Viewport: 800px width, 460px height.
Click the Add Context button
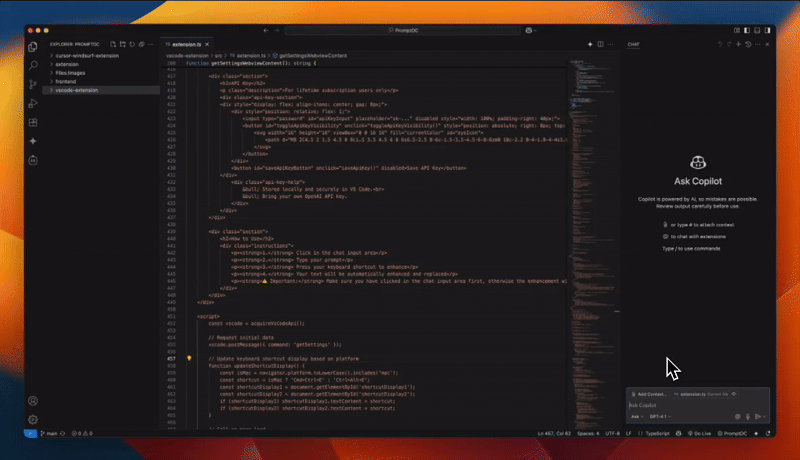point(649,394)
